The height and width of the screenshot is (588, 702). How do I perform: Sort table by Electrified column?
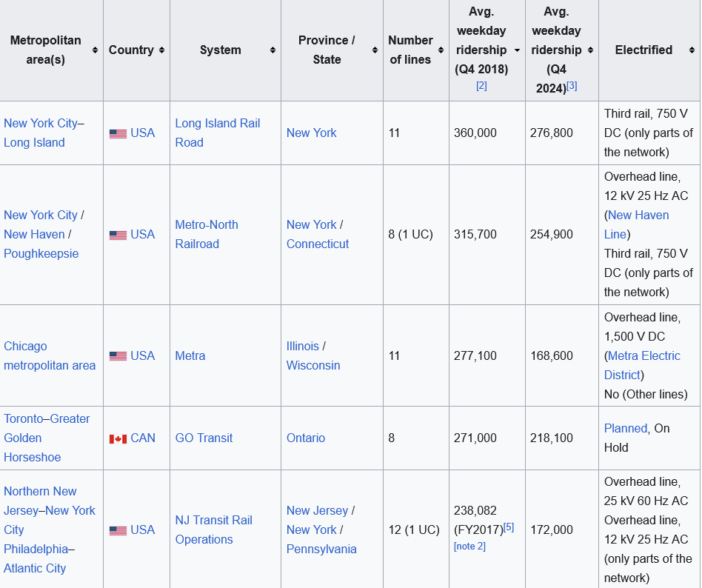(x=692, y=50)
